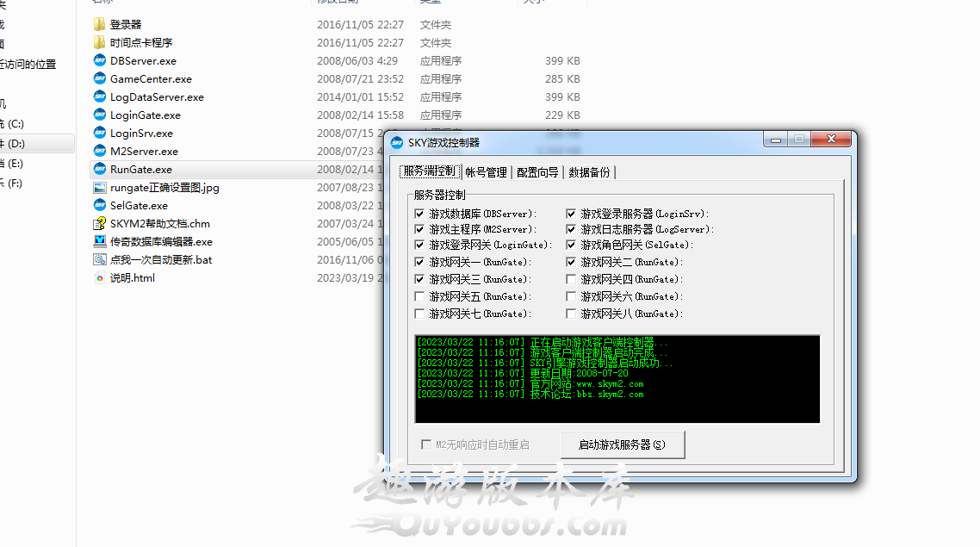
Task: Enable 游戏网关六 (RunGate) checkbox
Action: (571, 296)
